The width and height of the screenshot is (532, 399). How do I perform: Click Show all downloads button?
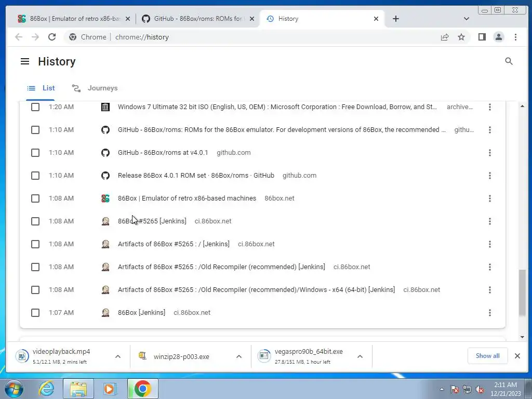pos(487,356)
